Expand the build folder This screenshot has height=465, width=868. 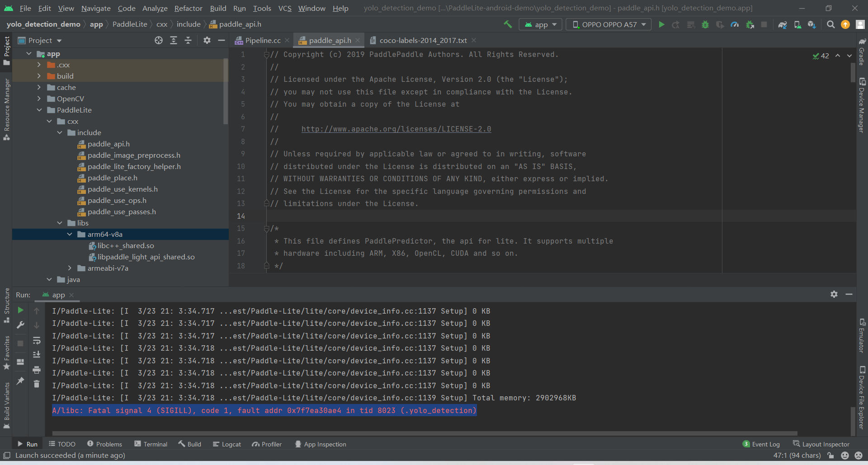[x=39, y=76]
